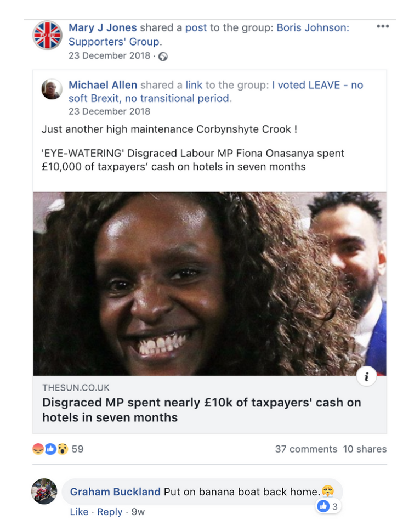This screenshot has width=420, height=531.
Task: Open Mary J Jones' Union Jack avatar
Action: [47, 35]
